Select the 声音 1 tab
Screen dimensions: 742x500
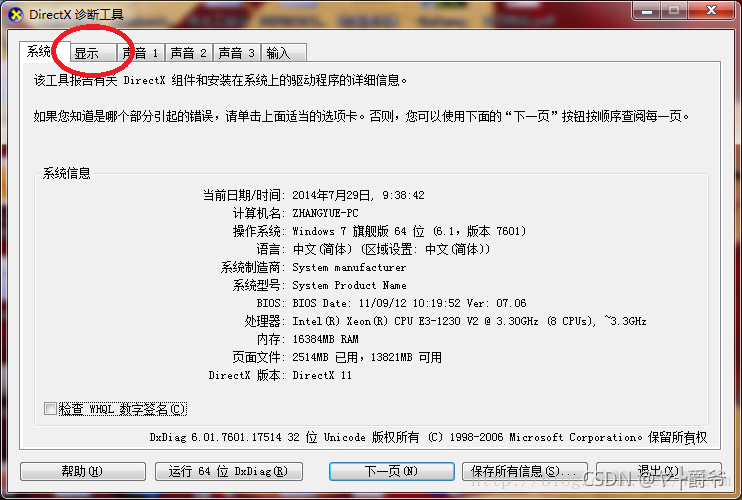click(140, 53)
